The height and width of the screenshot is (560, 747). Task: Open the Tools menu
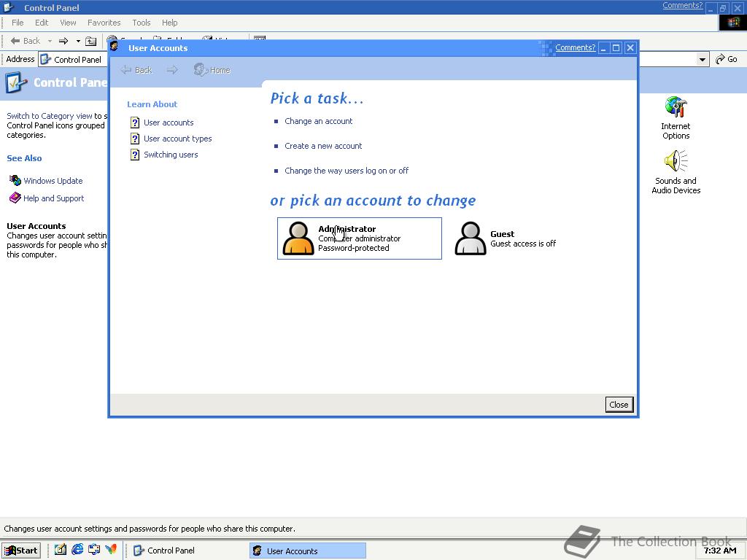tap(141, 23)
